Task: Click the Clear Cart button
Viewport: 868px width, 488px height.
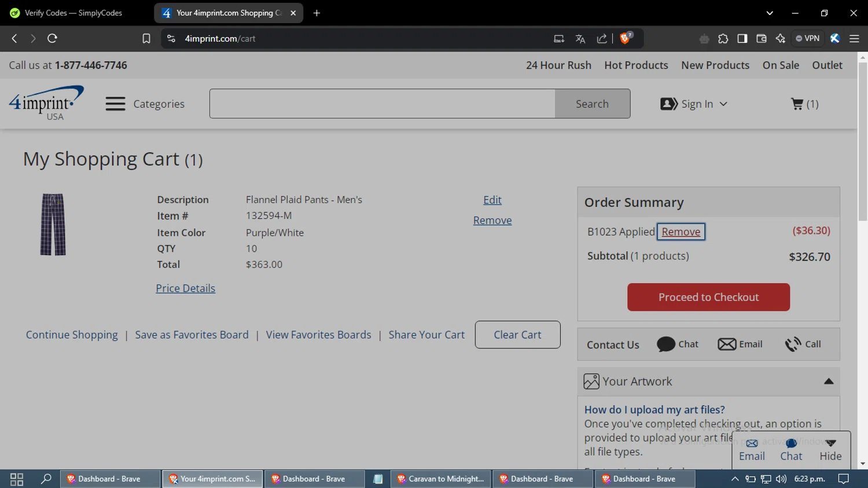Action: 517,335
